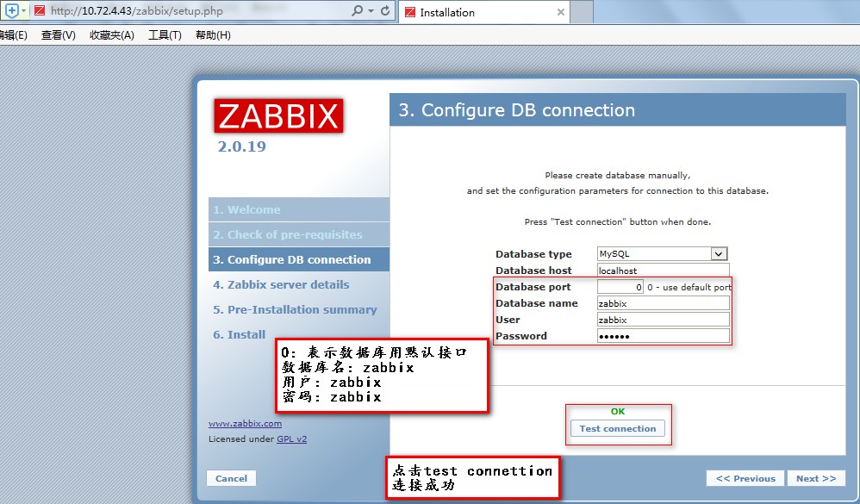Close the Installation tab

560,12
